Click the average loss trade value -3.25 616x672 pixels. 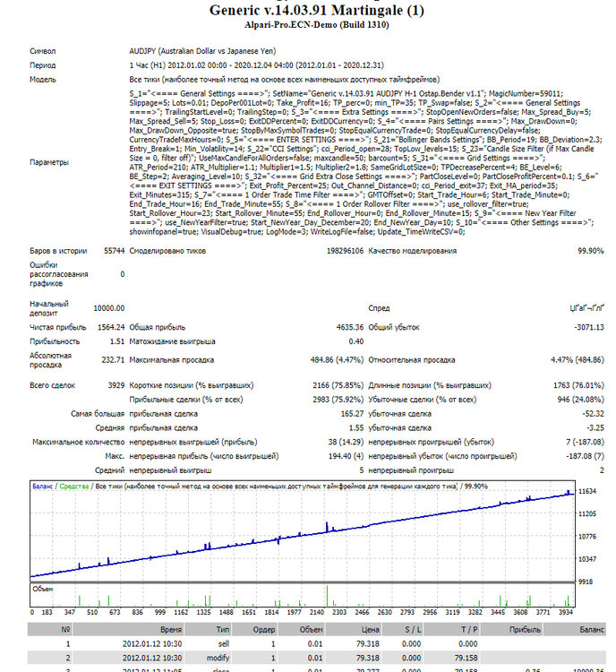(x=595, y=427)
